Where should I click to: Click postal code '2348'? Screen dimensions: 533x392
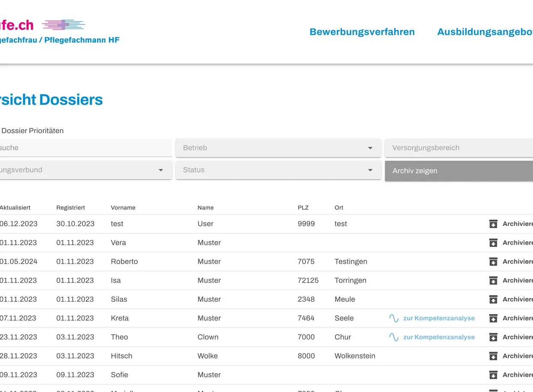click(x=306, y=299)
